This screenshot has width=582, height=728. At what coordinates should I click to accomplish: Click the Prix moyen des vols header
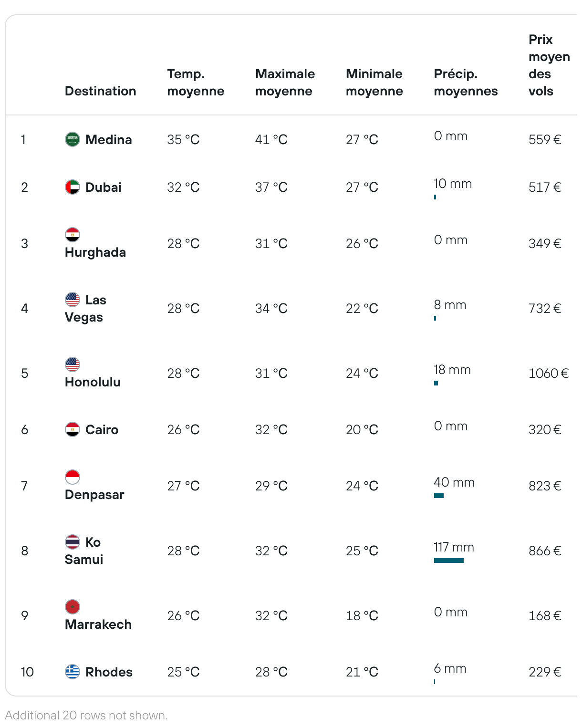coord(549,65)
